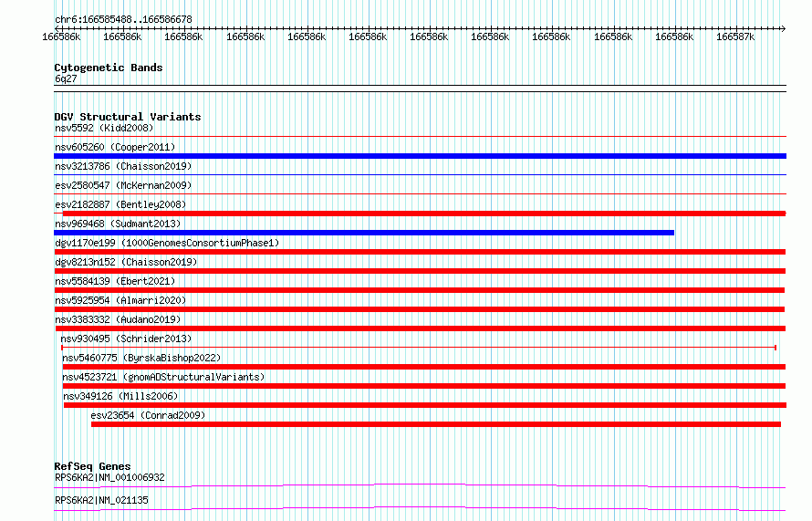
Task: Click variant label nsv5584139 (Ebert2021)
Action: [x=115, y=281]
